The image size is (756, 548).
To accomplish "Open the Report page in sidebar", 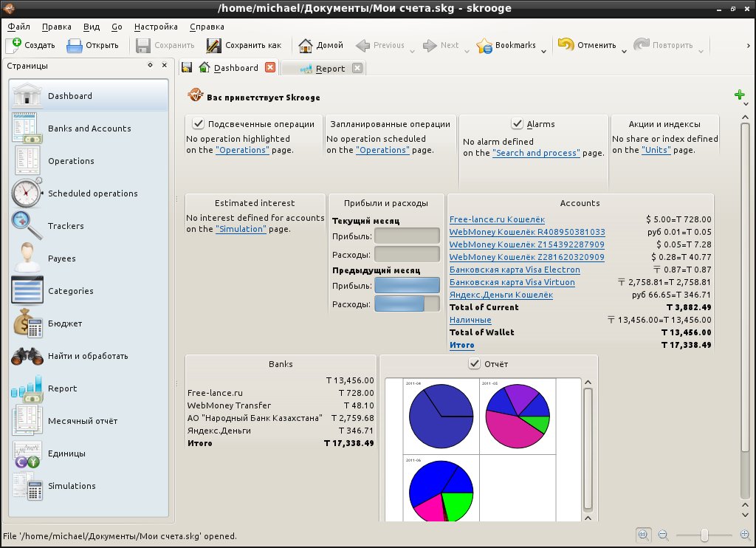I will (89, 388).
